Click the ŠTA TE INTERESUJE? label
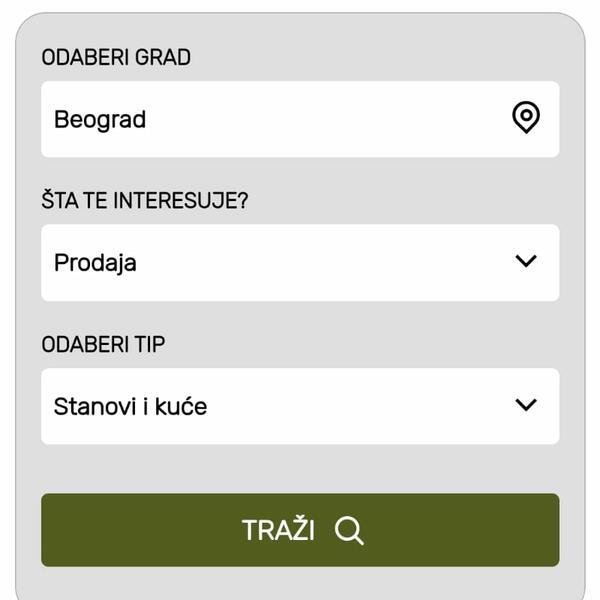Image resolution: width=600 pixels, height=600 pixels. tap(145, 201)
